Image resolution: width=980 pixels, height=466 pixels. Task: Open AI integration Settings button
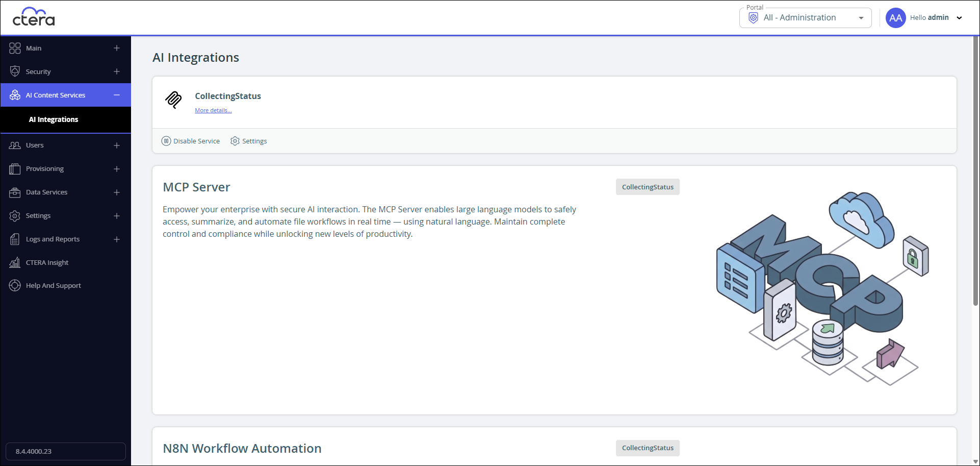[249, 141]
